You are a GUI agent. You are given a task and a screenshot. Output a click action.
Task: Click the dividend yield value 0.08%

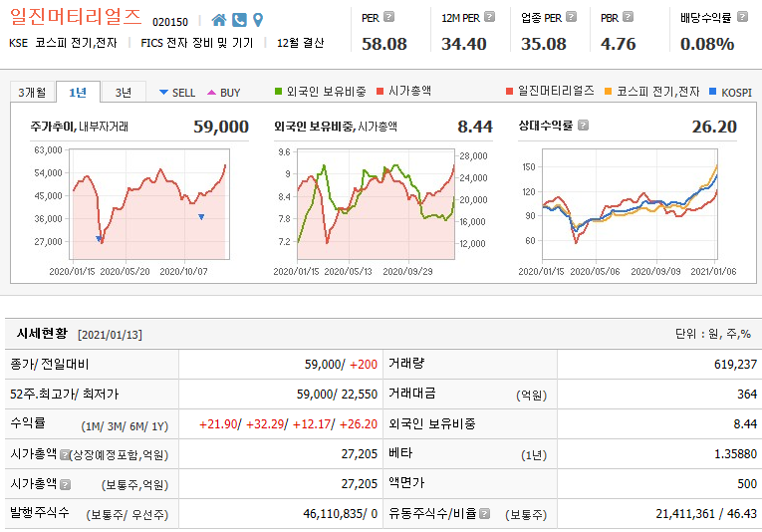[707, 44]
